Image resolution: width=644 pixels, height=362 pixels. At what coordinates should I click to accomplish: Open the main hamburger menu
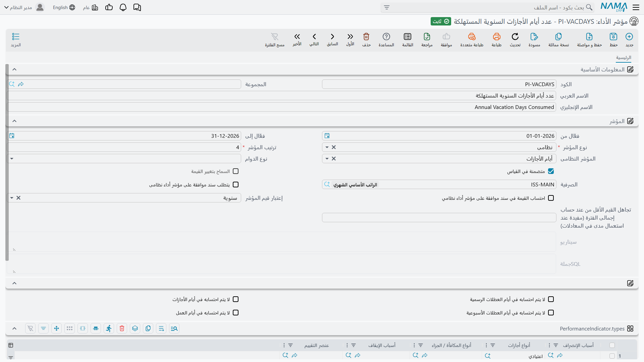coord(636,7)
